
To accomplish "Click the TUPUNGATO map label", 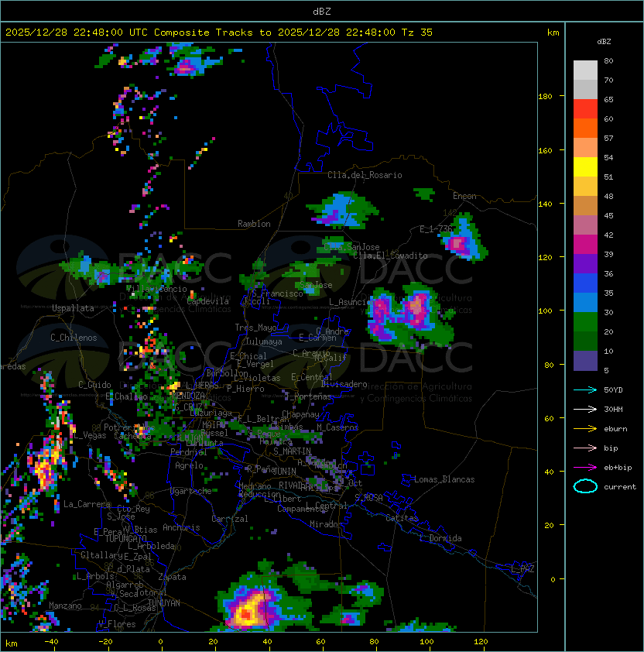I will 125,539.
